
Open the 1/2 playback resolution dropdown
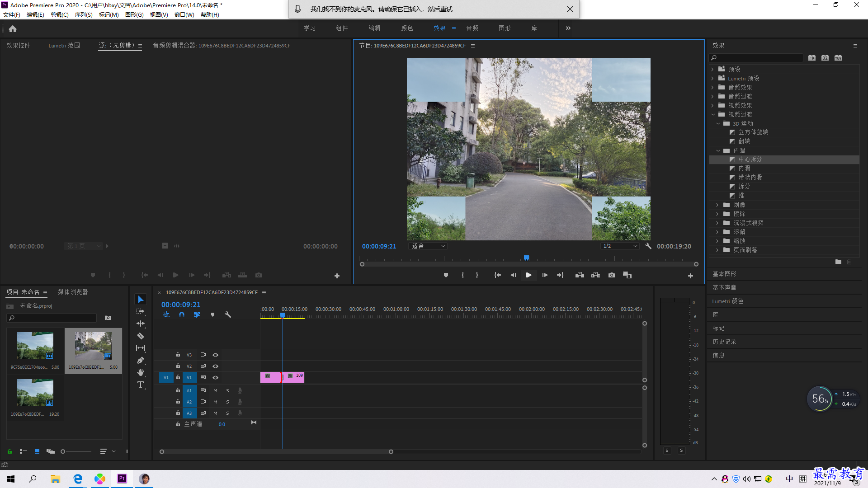coord(620,246)
